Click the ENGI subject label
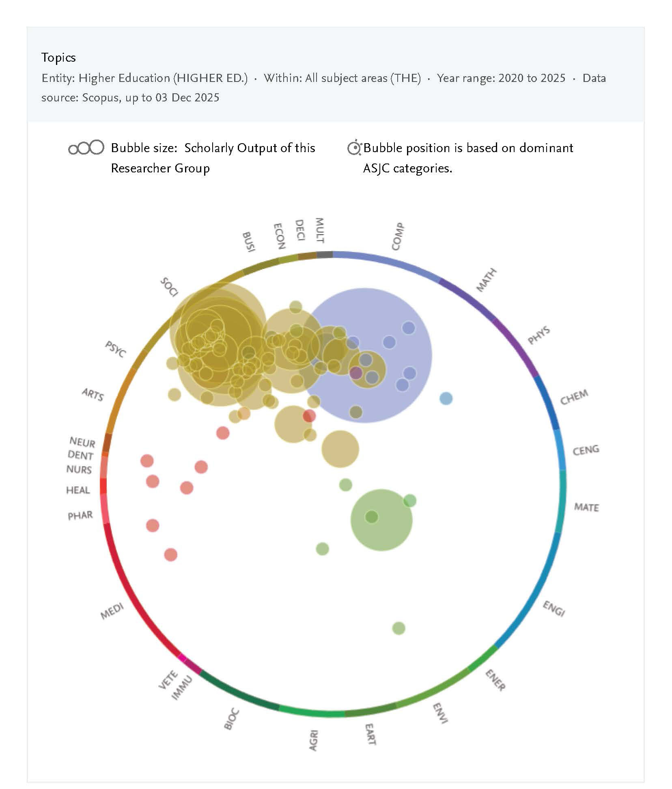The width and height of the screenshot is (672, 789). point(554,609)
